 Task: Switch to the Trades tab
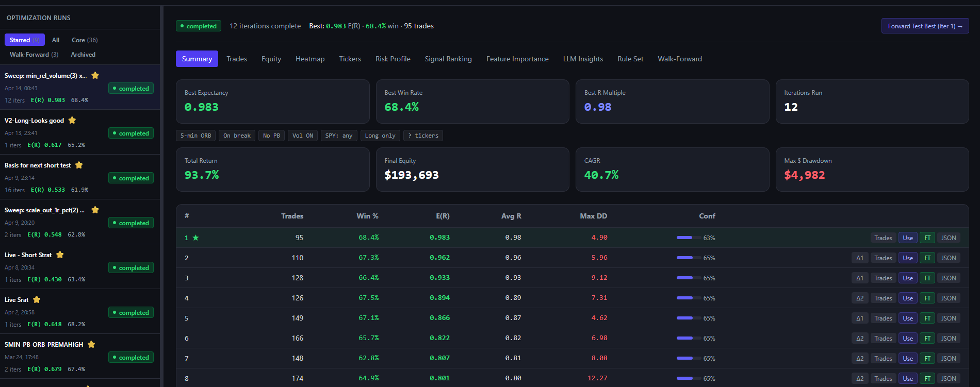click(237, 59)
